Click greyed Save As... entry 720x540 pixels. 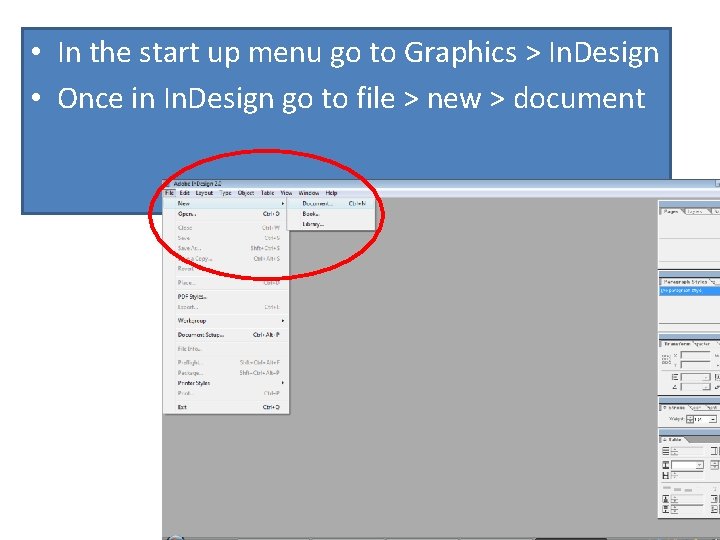pyautogui.click(x=226, y=248)
